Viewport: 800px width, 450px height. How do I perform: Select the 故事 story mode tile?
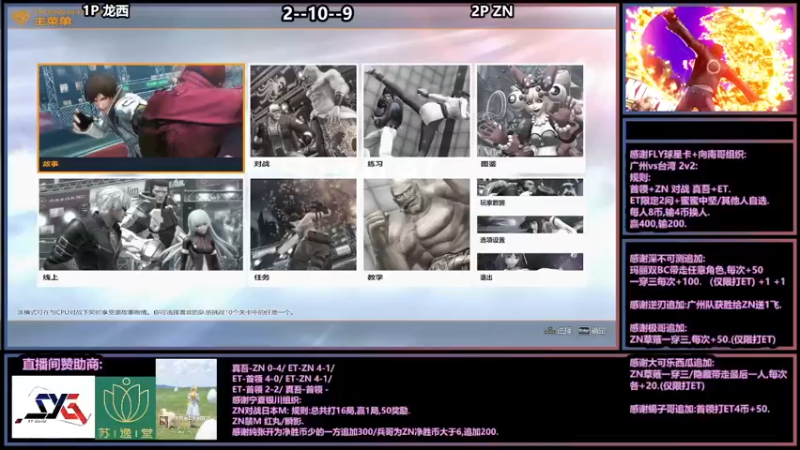tap(141, 118)
